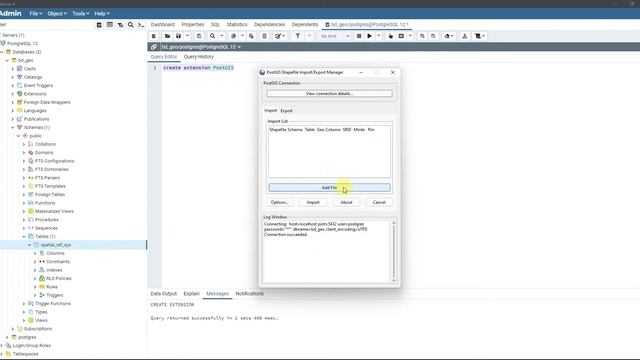This screenshot has width=640, height=360.
Task: Click the Download results icon
Action: (465, 36)
